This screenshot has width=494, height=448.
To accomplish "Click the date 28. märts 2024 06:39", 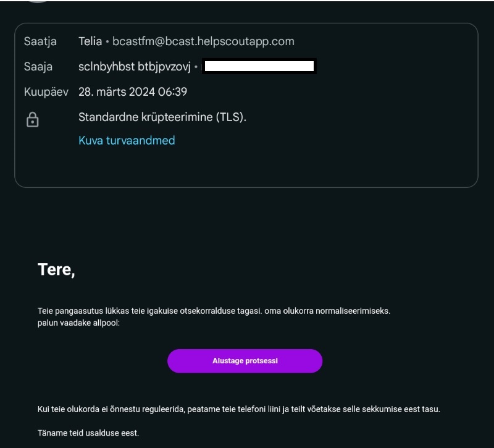I will pyautogui.click(x=133, y=91).
